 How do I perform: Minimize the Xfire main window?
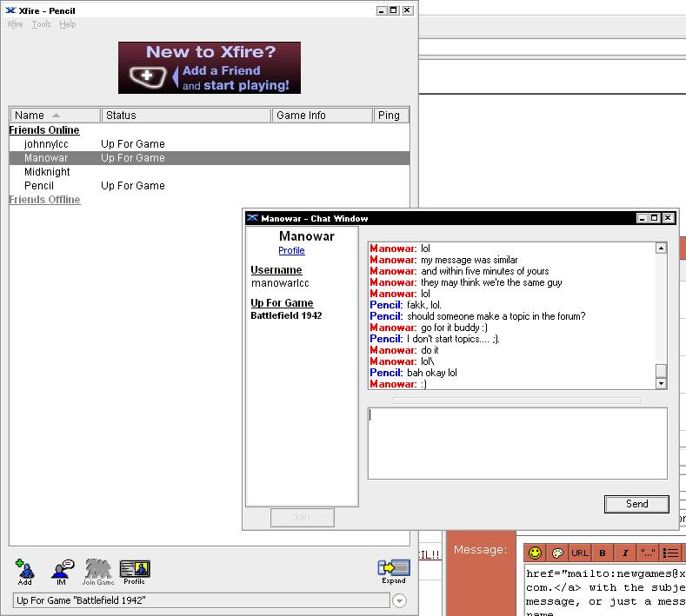[381, 10]
